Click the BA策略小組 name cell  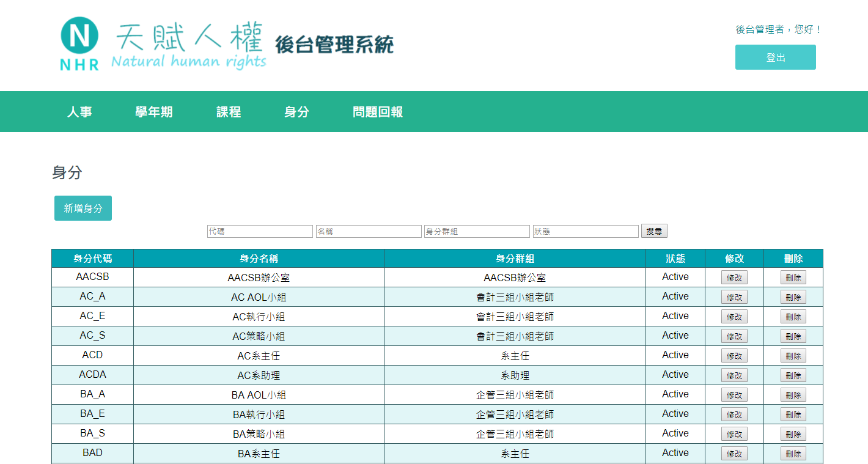tap(259, 434)
